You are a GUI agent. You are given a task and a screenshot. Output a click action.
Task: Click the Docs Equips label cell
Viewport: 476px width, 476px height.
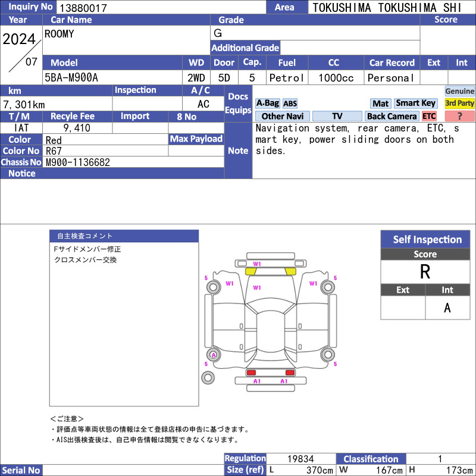238,103
